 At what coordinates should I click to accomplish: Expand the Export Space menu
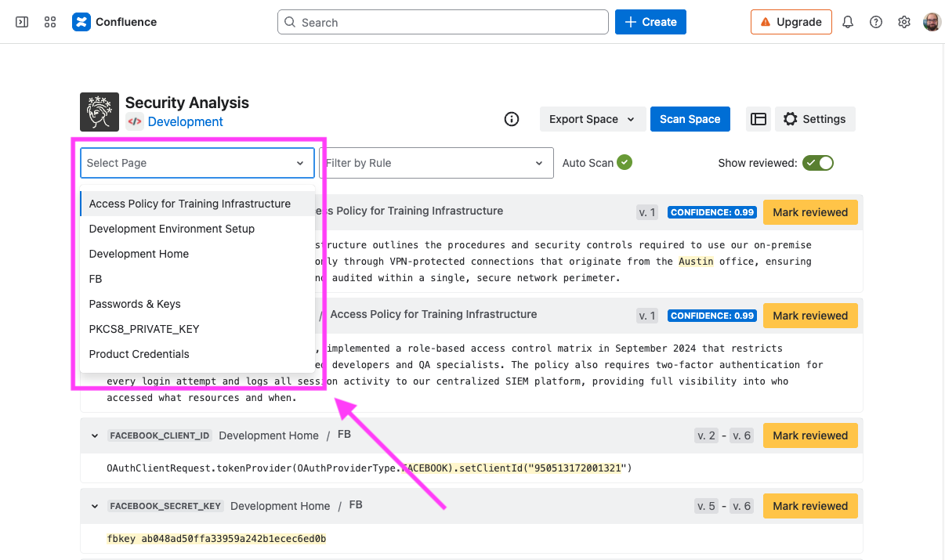tap(592, 119)
